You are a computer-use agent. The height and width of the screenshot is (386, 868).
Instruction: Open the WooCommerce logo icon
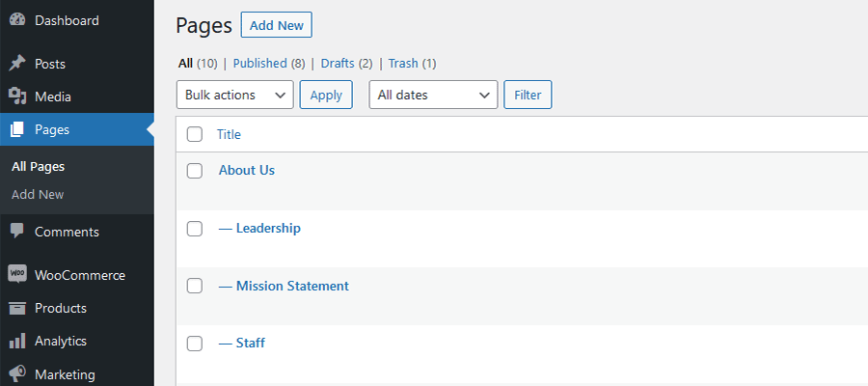click(17, 275)
